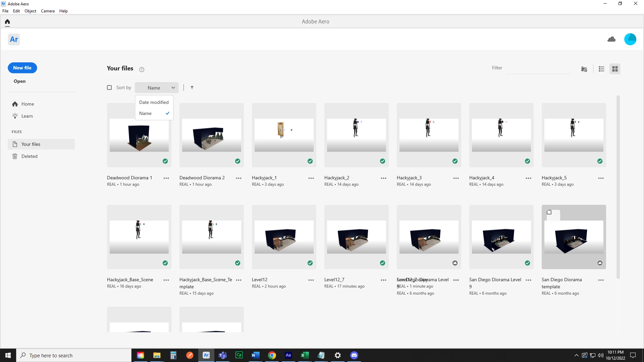This screenshot has height=362, width=644.
Task: Tick the San Diego Diorama template checkbox
Action: pos(549,212)
